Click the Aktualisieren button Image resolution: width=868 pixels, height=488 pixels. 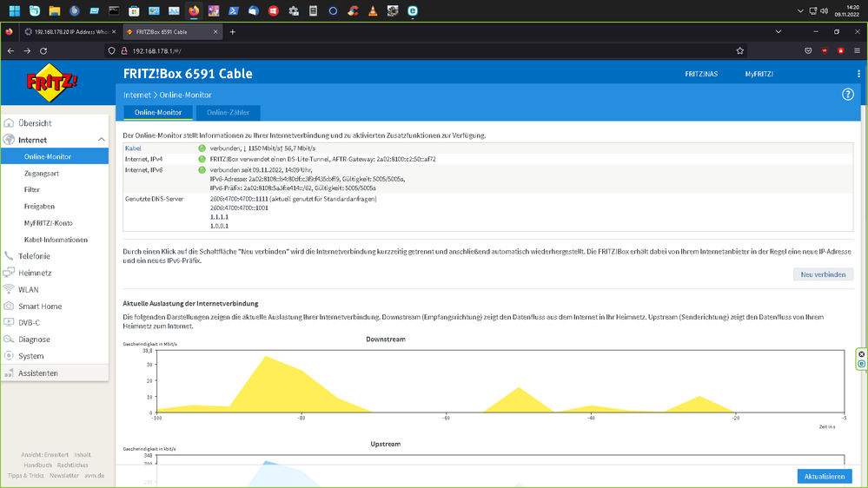click(825, 477)
